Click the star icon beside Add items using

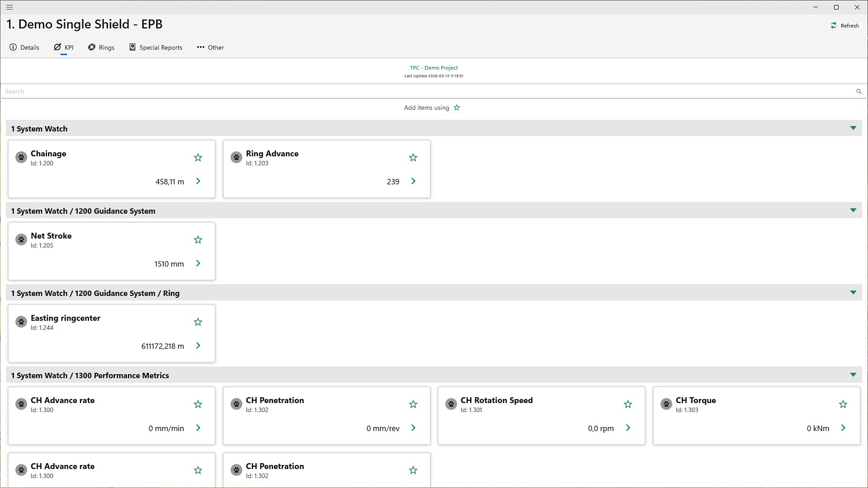pyautogui.click(x=457, y=108)
